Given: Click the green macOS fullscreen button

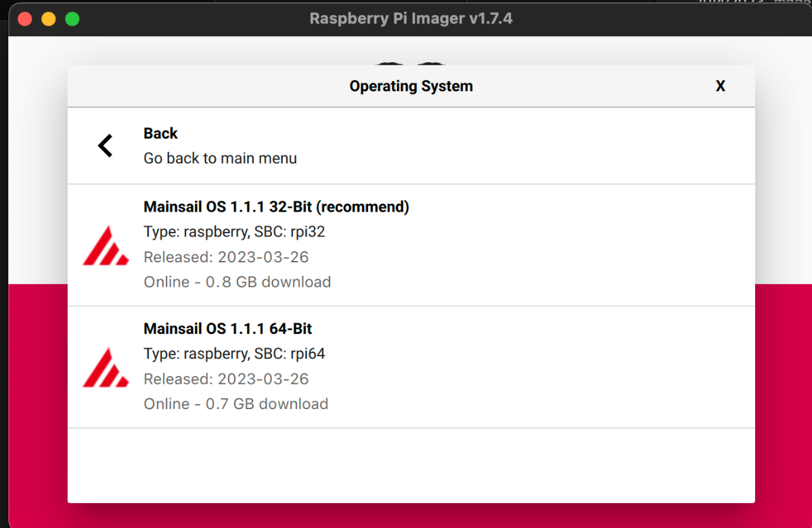Looking at the screenshot, I should pyautogui.click(x=72, y=19).
